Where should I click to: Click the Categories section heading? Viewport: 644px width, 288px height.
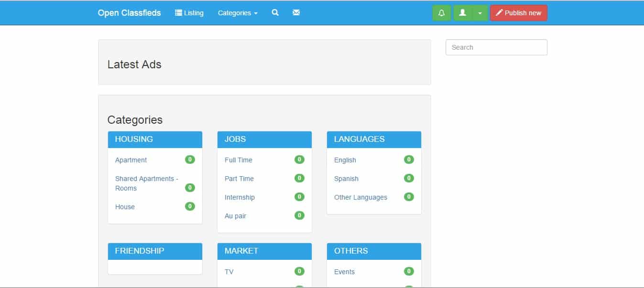point(135,120)
